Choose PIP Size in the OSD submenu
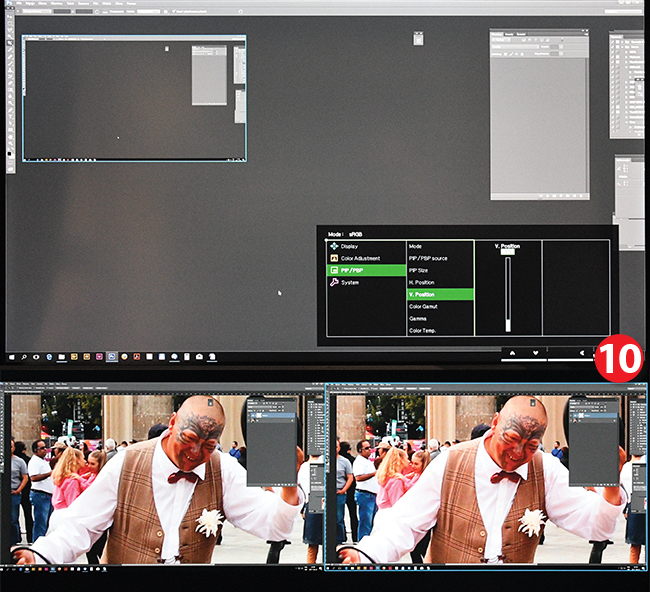 [x=419, y=270]
